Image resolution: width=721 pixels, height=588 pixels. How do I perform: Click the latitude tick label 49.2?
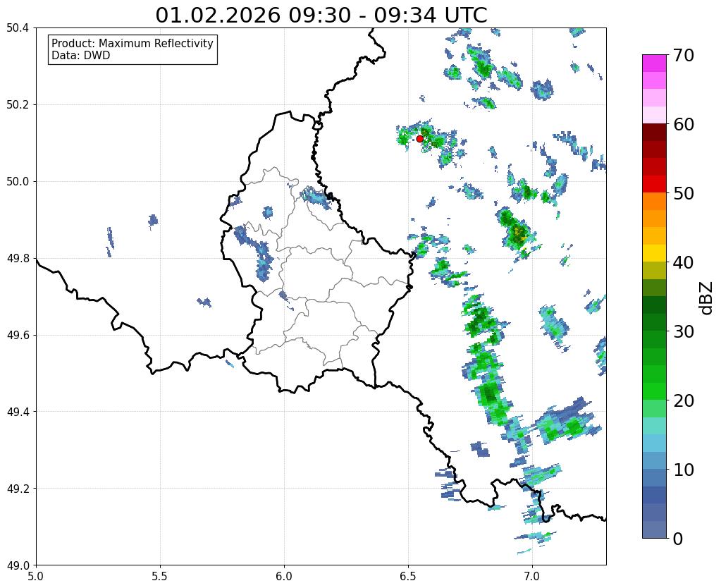tap(18, 489)
